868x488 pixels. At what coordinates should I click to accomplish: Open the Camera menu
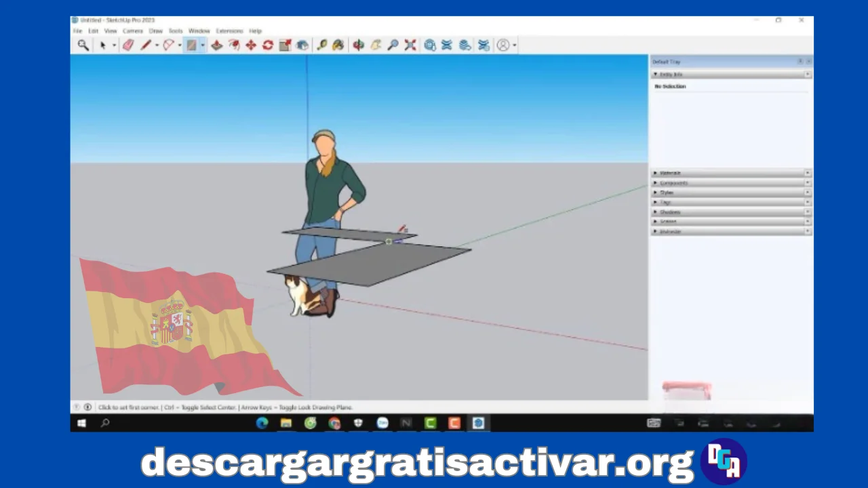(x=133, y=31)
